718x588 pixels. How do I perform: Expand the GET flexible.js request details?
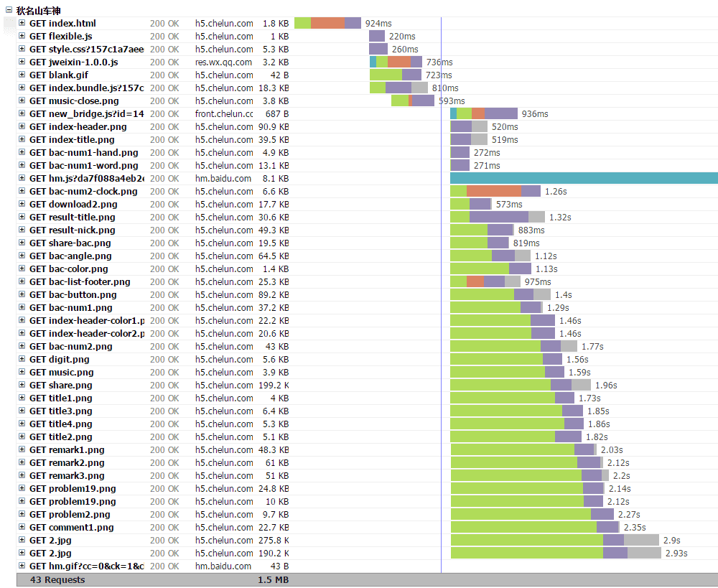point(22,37)
